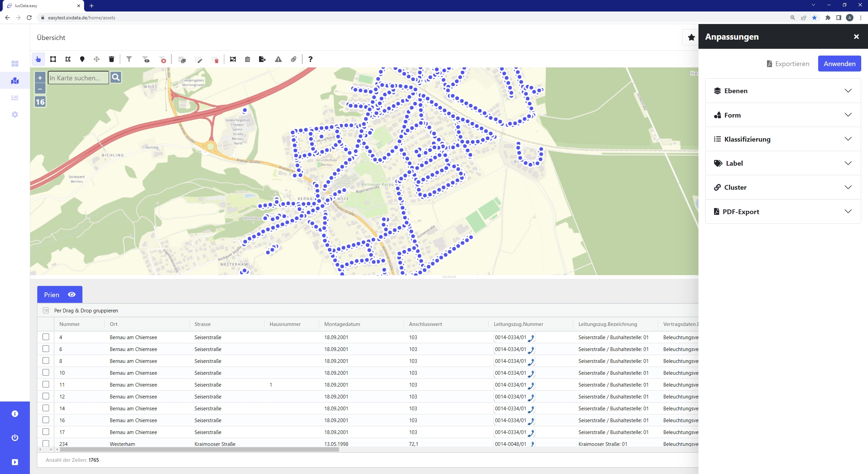This screenshot has height=474, width=868.
Task: Open help with the question mark icon
Action: point(310,59)
